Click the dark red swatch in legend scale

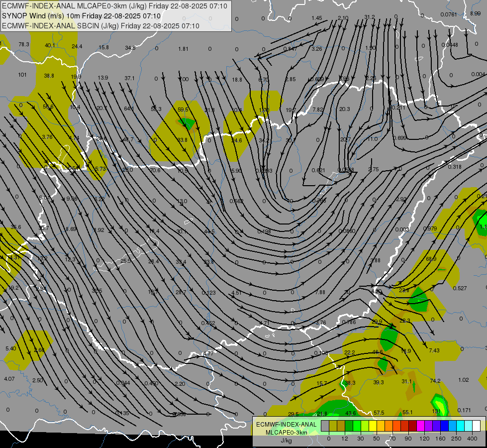(x=412, y=426)
